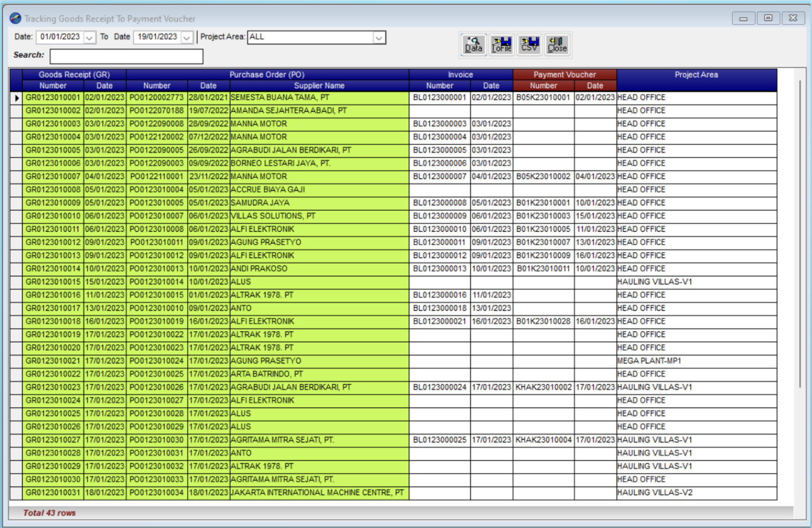Select invoice number BL0123000016
This screenshot has height=528, width=812.
[x=440, y=295]
